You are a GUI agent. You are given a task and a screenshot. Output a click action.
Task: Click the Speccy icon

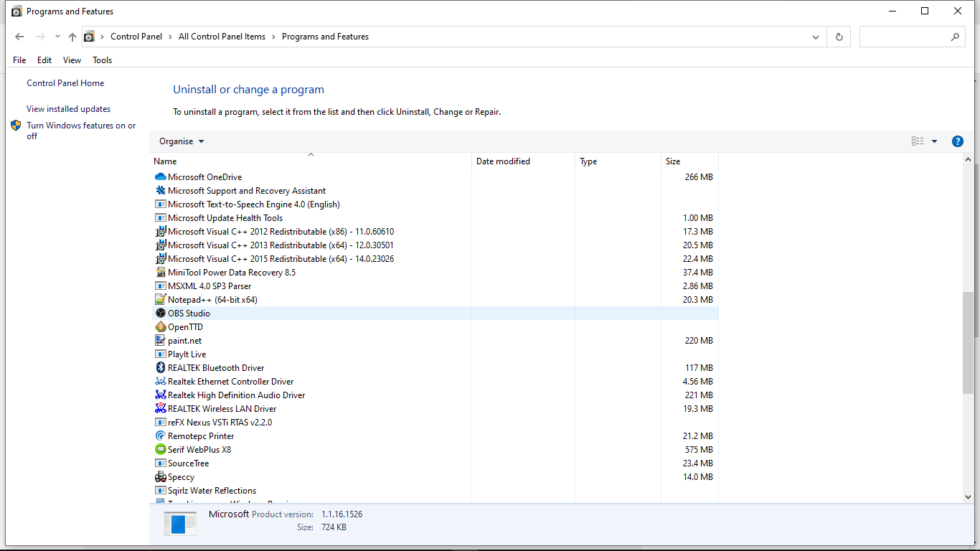pos(161,477)
